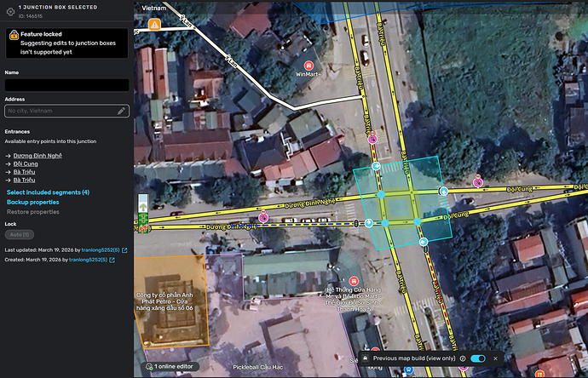The image size is (588, 378).
Task: Click the help icon beside Previous map build
Action: pyautogui.click(x=463, y=358)
